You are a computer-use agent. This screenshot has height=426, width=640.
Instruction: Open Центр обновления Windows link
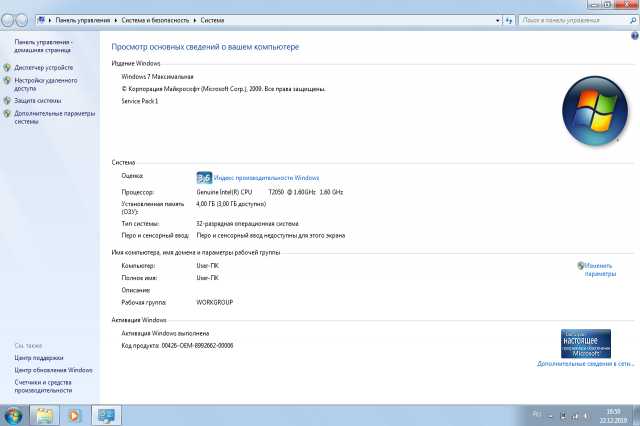[x=53, y=370]
